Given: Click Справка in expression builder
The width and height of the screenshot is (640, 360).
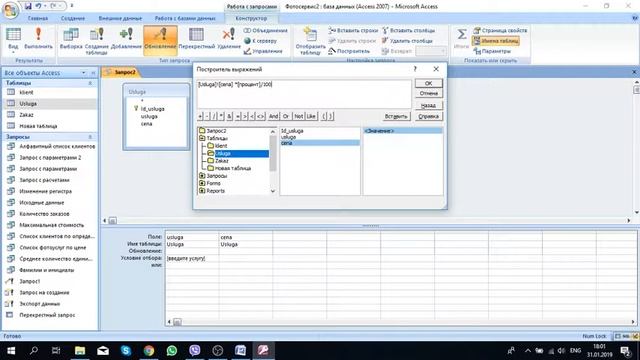Looking at the screenshot, I should click(428, 116).
